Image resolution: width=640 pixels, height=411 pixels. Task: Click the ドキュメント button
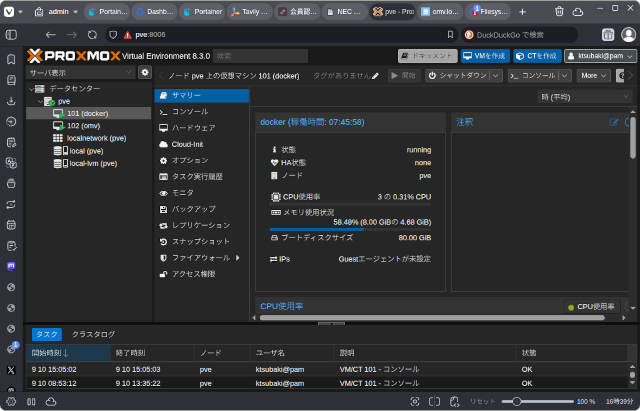click(427, 56)
